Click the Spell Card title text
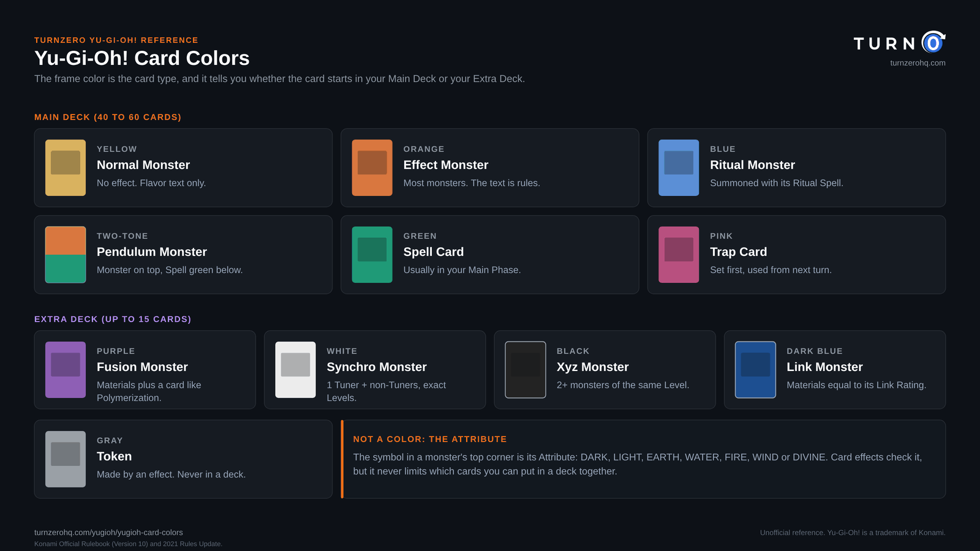Screen dimensions: 980x551 pos(434,252)
